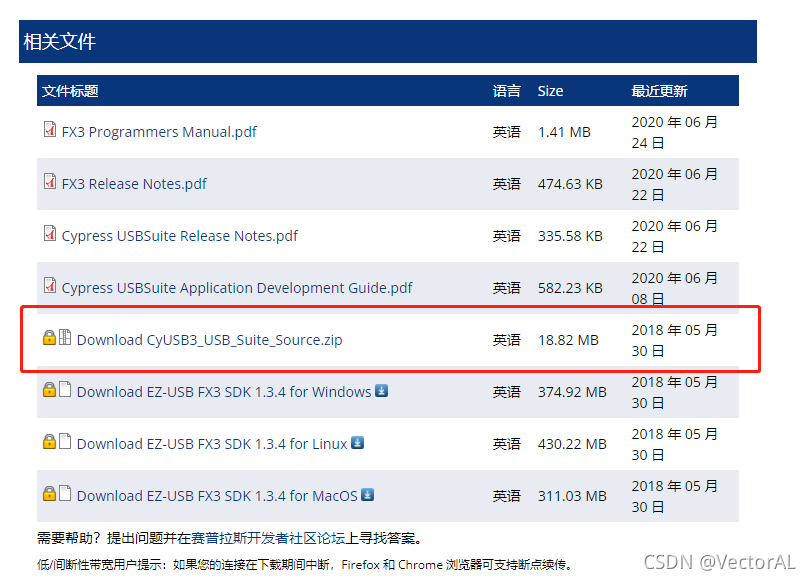This screenshot has width=811, height=580.
Task: Select the 430.22 MB size cell
Action: (x=572, y=444)
